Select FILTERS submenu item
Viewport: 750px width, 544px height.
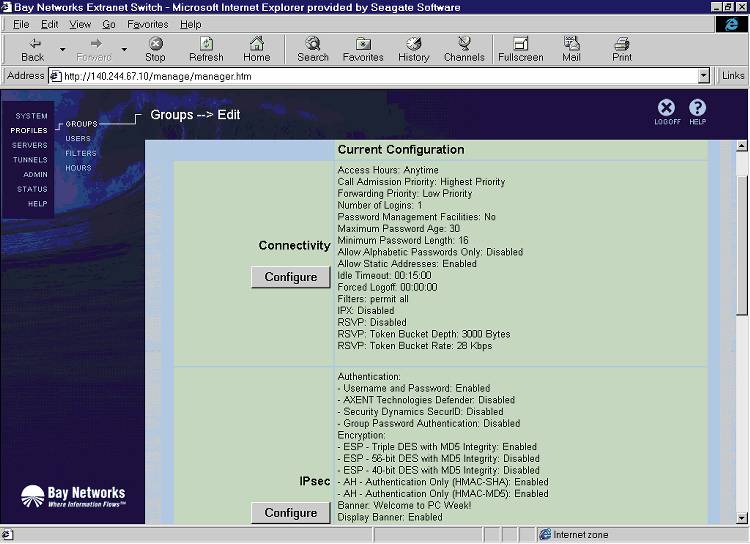(x=81, y=153)
